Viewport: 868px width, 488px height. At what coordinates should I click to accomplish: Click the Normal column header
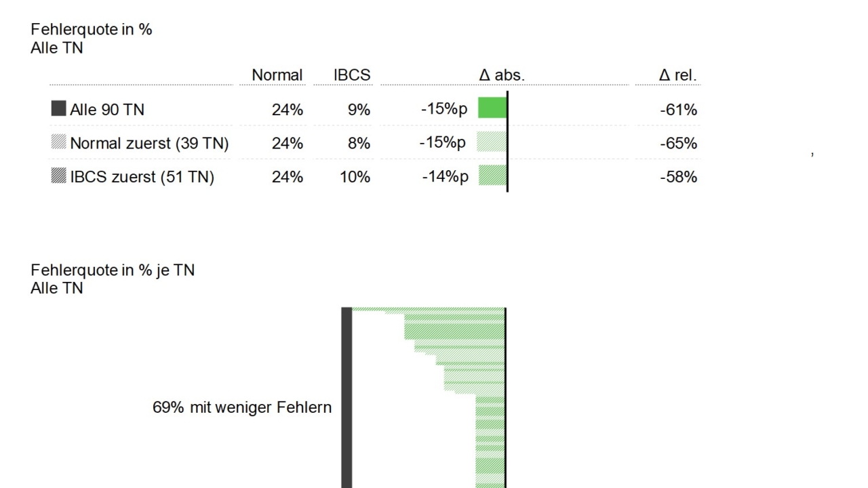coord(277,75)
